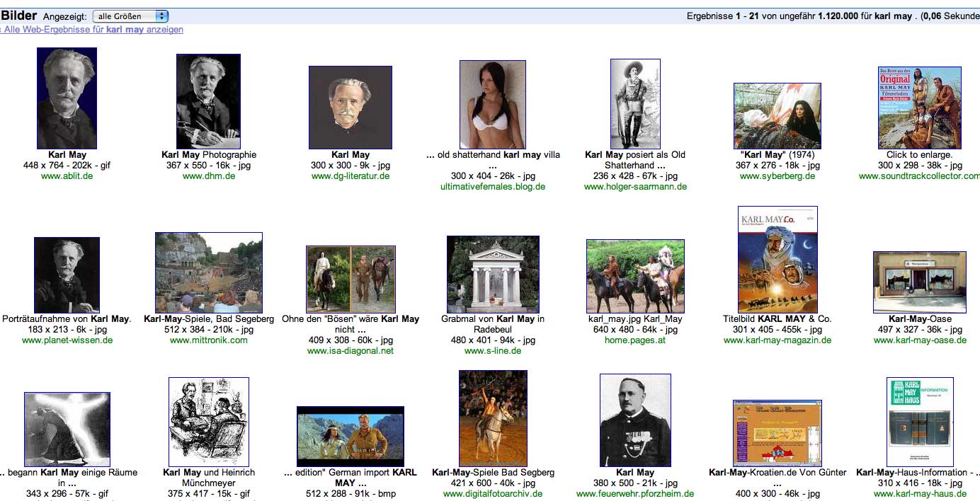Visit the www.planet-wissen.de source link
The width and height of the screenshot is (980, 501).
[67, 340]
